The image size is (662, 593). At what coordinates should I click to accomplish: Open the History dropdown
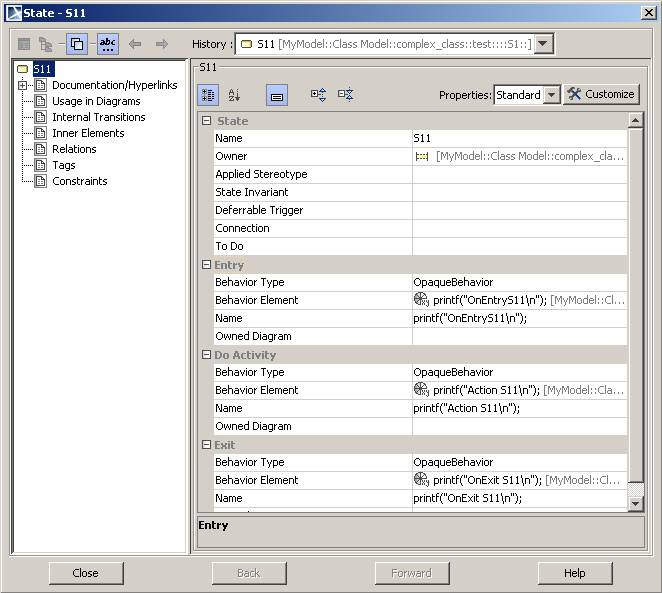pos(543,44)
